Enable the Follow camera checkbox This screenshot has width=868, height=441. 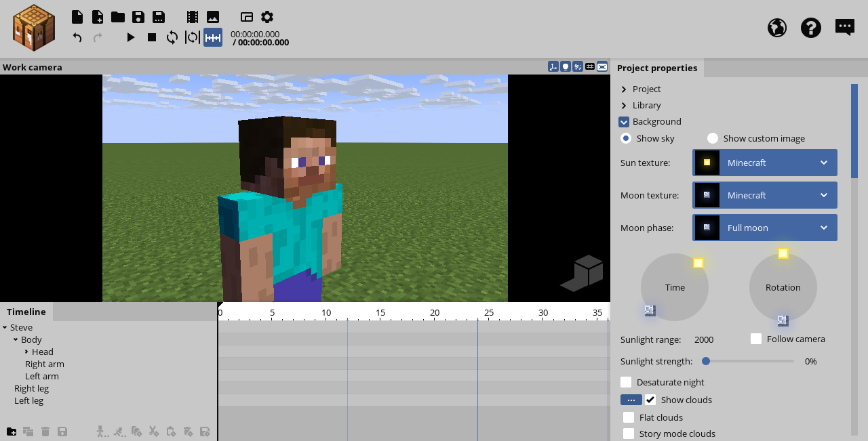(756, 339)
